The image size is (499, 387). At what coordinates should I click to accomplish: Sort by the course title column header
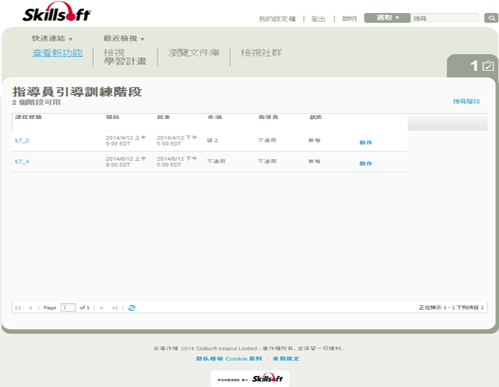point(28,117)
